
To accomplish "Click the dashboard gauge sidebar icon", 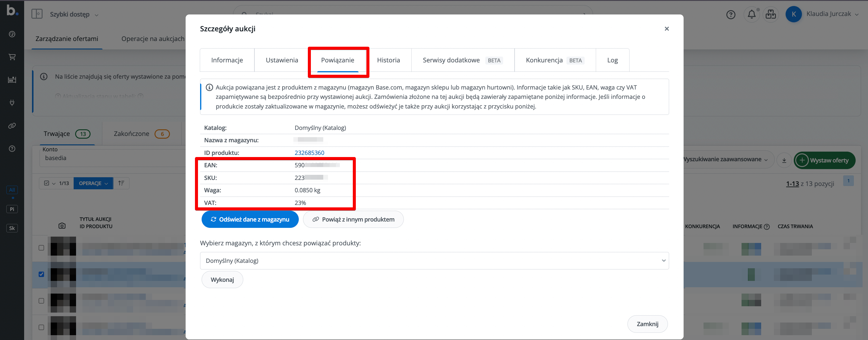I will point(12,34).
